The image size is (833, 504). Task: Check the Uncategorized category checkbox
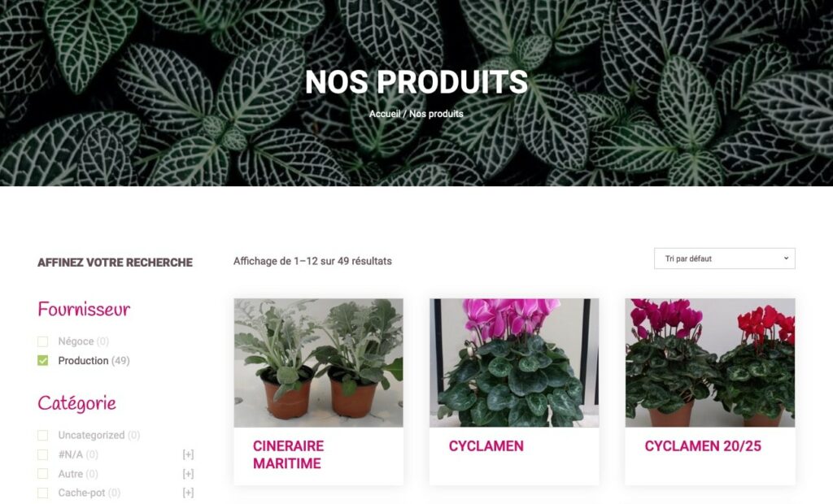pyautogui.click(x=43, y=436)
